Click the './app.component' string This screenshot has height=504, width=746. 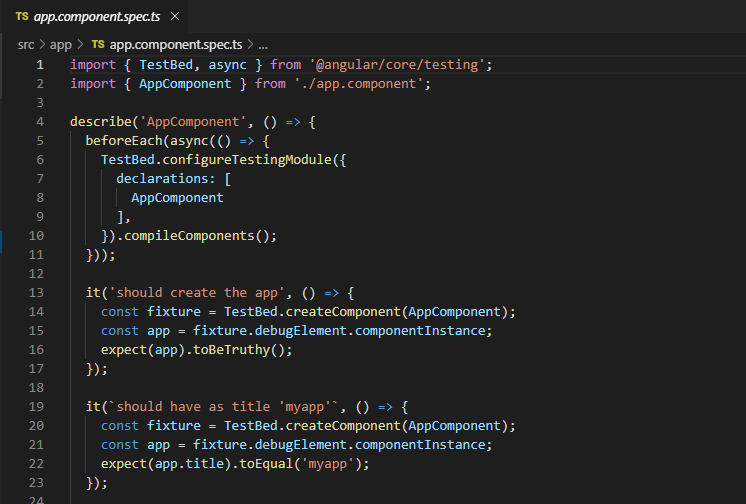coord(359,84)
